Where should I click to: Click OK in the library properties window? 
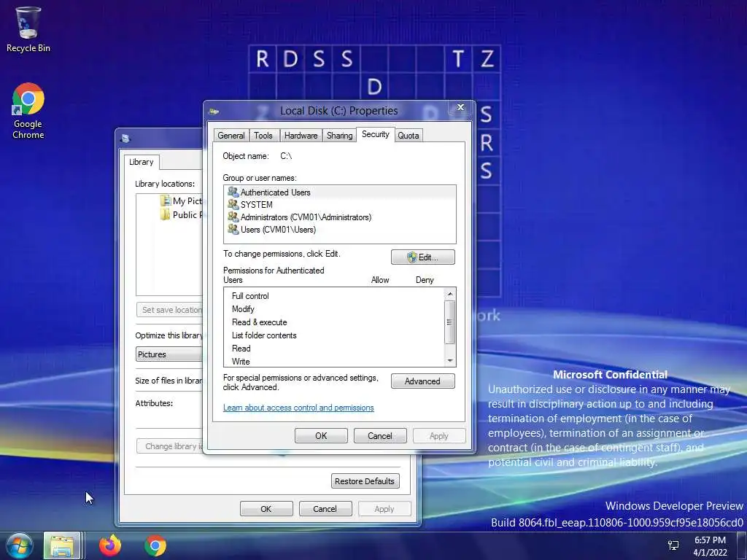click(x=266, y=508)
